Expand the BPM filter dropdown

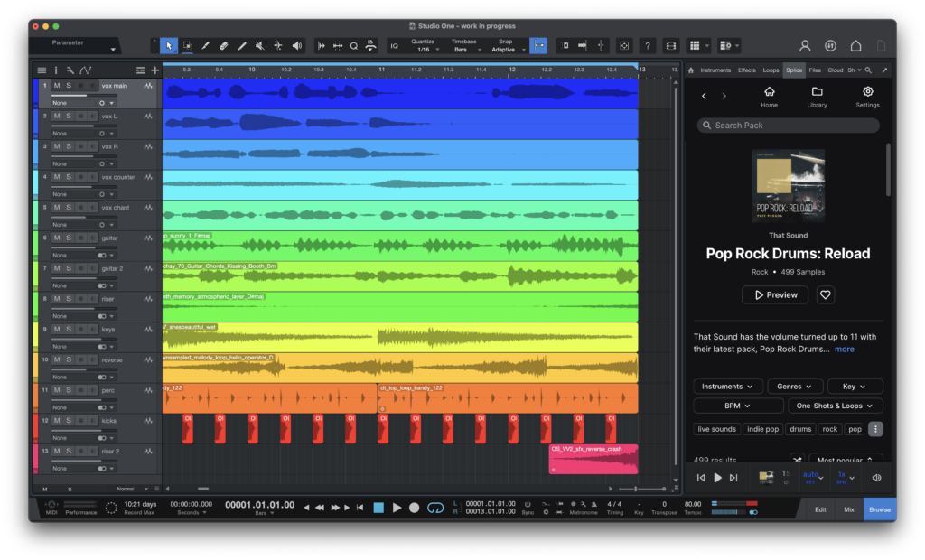click(739, 406)
